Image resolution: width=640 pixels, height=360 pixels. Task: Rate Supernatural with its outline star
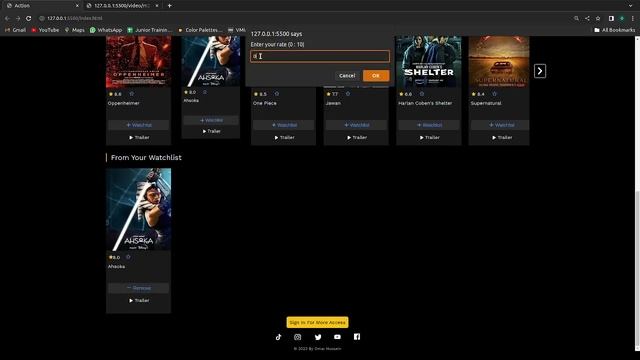[494, 94]
